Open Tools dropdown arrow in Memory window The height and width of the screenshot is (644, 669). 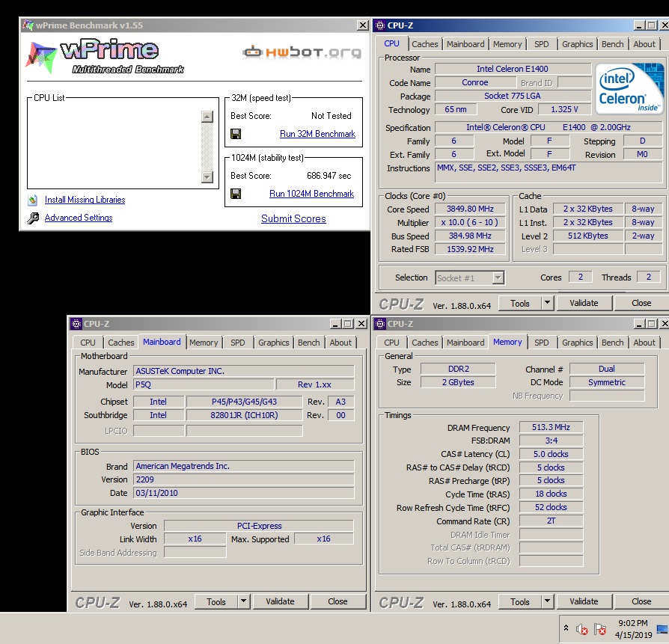point(547,601)
